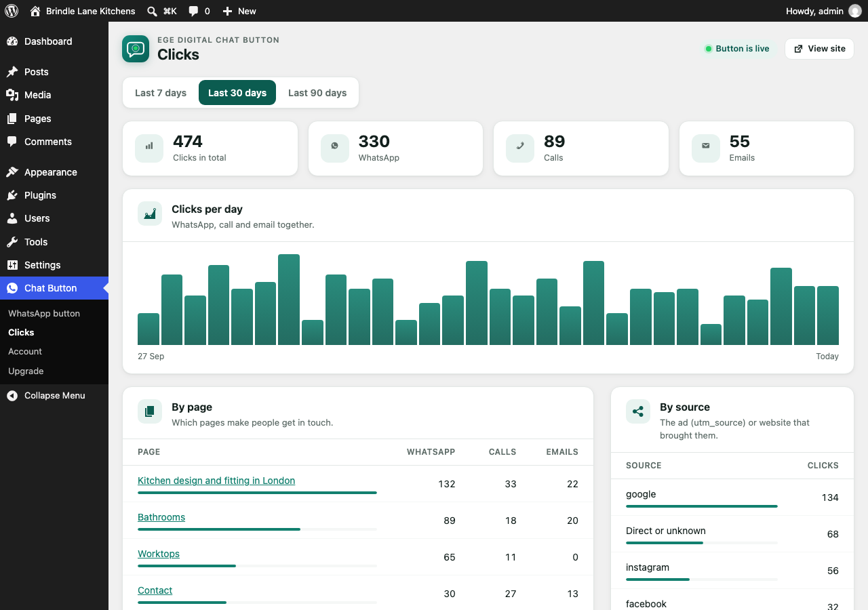This screenshot has width=868, height=610.
Task: Click the Plugins plug icon in sidebar
Action: tap(12, 195)
